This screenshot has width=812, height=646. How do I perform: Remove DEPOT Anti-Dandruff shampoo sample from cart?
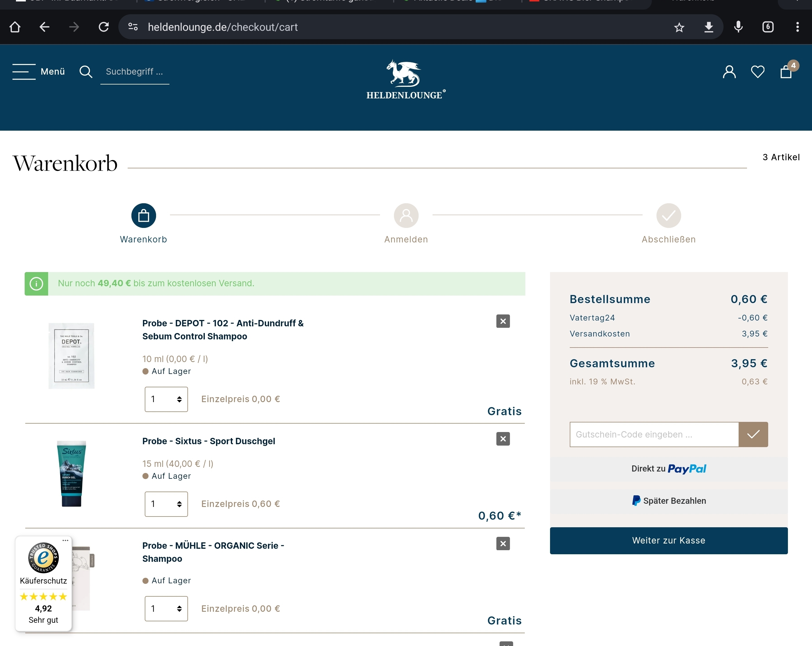(x=503, y=321)
